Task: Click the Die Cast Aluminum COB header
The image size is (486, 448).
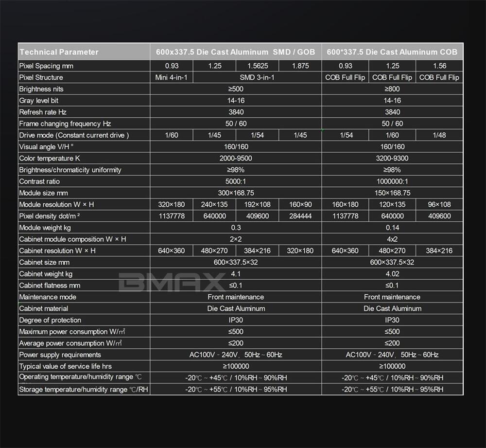Action: (392, 52)
